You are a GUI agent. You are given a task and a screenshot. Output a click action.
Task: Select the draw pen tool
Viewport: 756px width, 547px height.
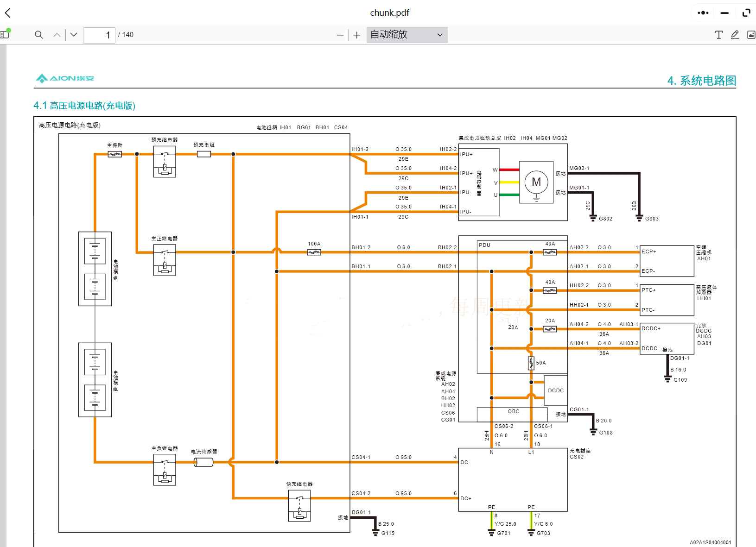click(735, 35)
